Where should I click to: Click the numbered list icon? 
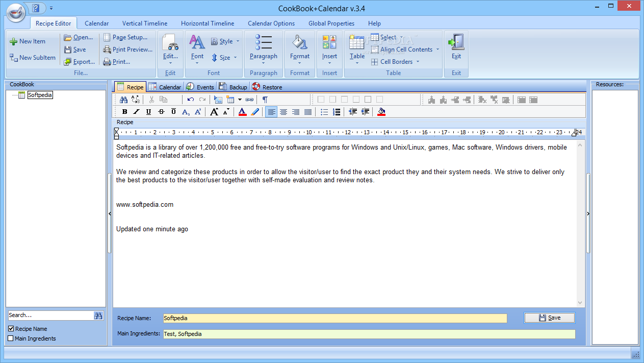click(x=337, y=112)
